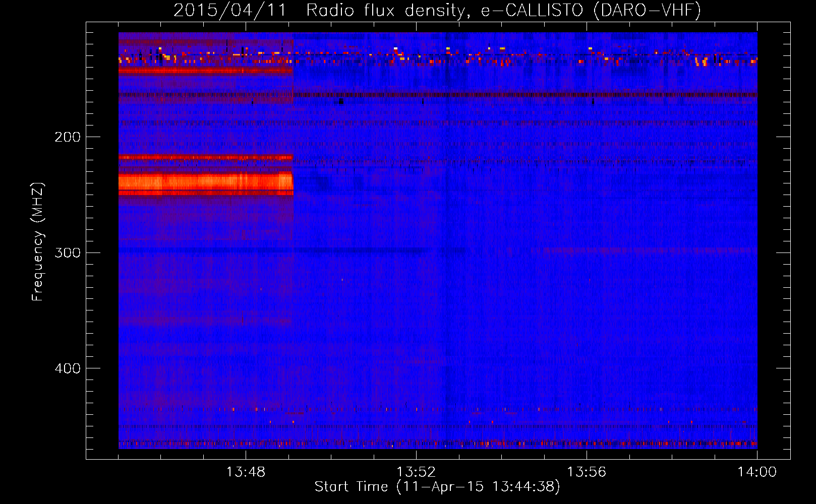816x504 pixels.
Task: Click the plot title "2015/04/11 Radio flux density, e-CALLISTO (DARO-VHF)"
Action: pyautogui.click(x=437, y=10)
